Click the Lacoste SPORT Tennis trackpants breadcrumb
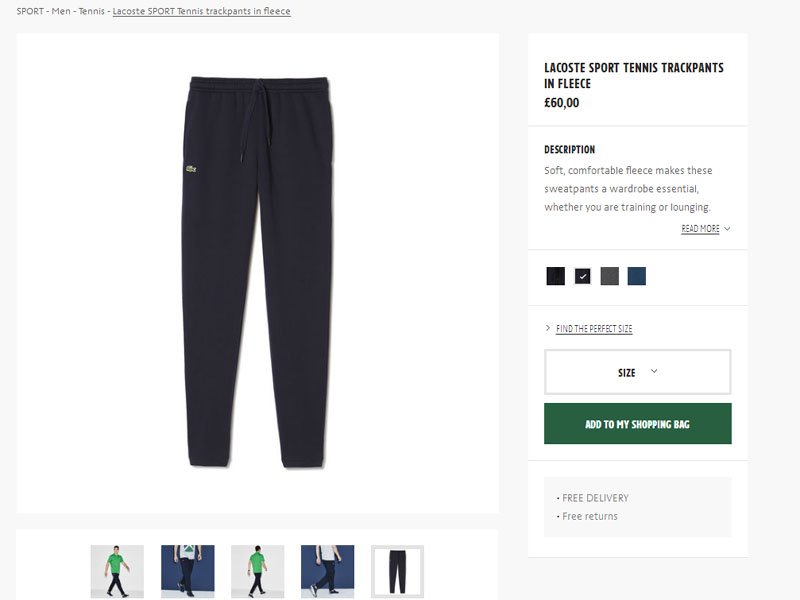The height and width of the screenshot is (600, 800). 202,11
